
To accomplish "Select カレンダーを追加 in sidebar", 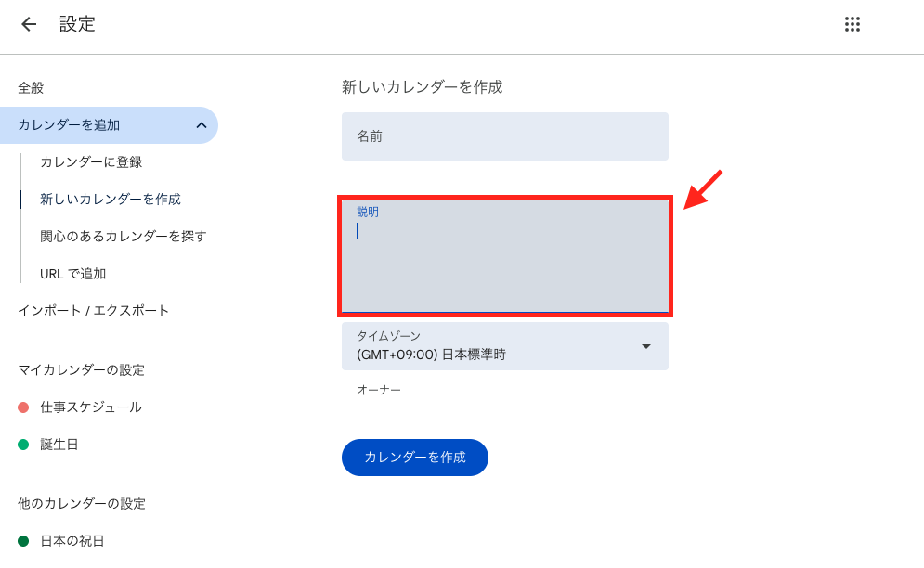I will pos(109,125).
